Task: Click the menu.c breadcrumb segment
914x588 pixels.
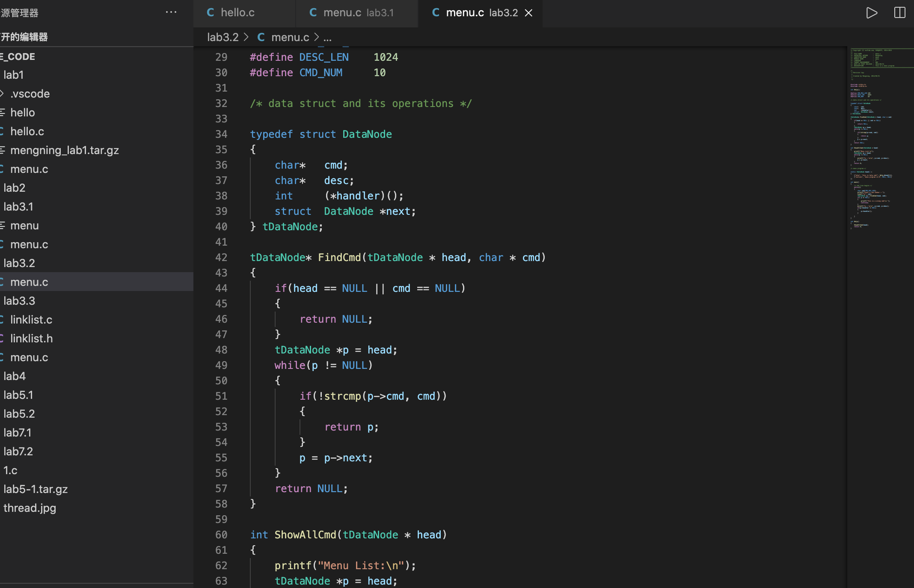Action: [x=290, y=37]
